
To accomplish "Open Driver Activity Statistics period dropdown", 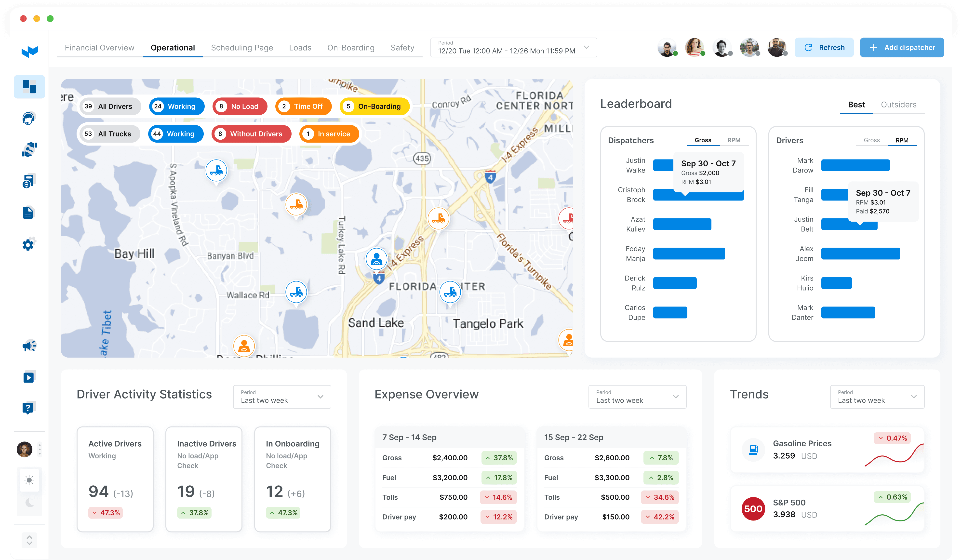I will pos(282,397).
